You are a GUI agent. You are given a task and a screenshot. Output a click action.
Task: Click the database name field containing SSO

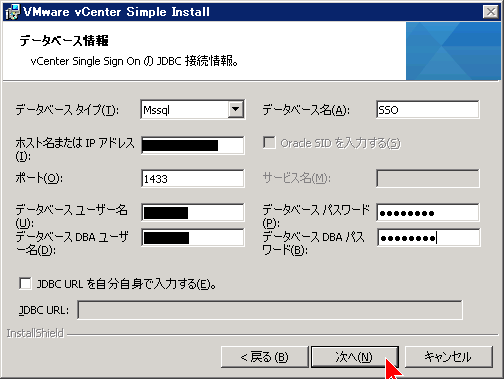(x=428, y=109)
